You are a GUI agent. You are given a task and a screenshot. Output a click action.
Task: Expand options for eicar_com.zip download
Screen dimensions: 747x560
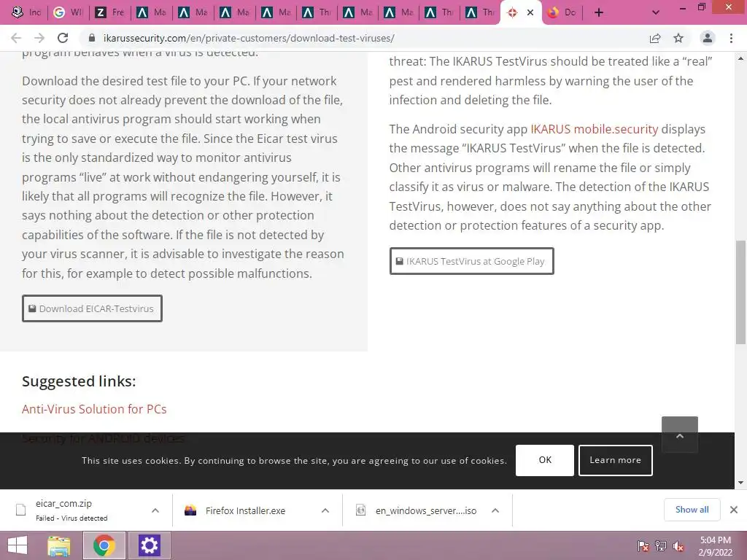[x=155, y=510]
